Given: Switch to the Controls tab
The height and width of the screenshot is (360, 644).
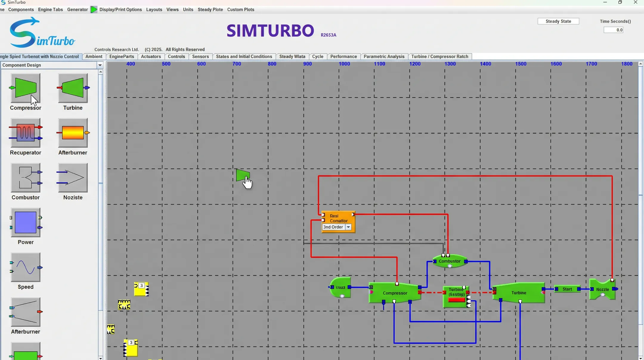Looking at the screenshot, I should 177,56.
